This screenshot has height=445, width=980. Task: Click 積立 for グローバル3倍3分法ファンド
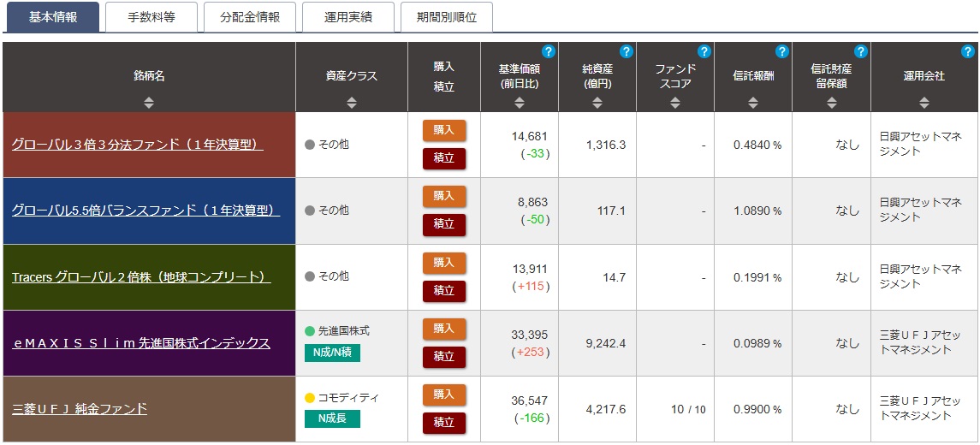(x=444, y=159)
